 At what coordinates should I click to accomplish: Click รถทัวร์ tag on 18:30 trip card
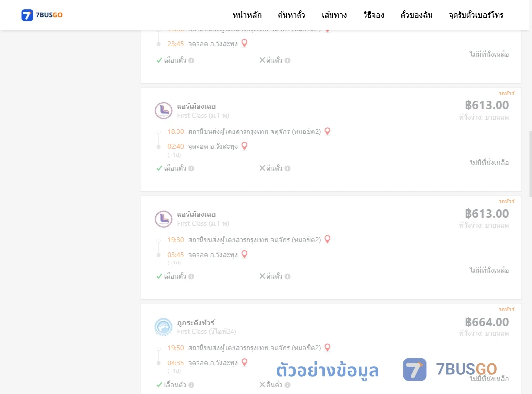pyautogui.click(x=507, y=93)
